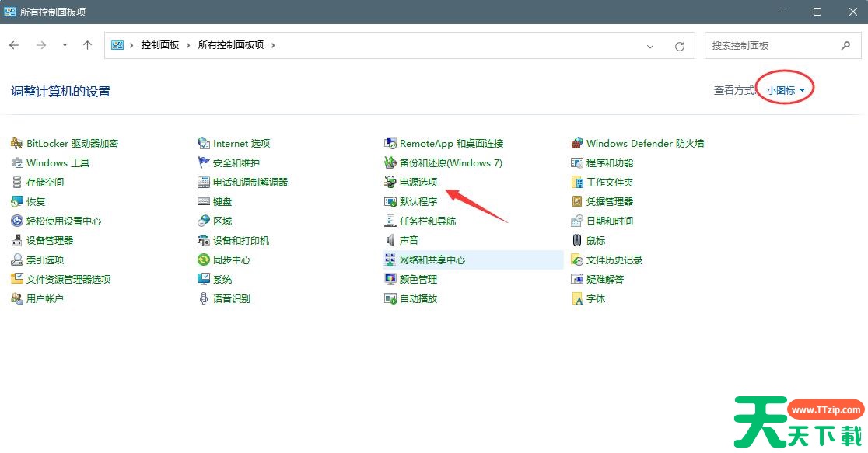Viewport: 868px width, 453px height.
Task: Click the 安全和维护 flag icon
Action: (x=204, y=162)
